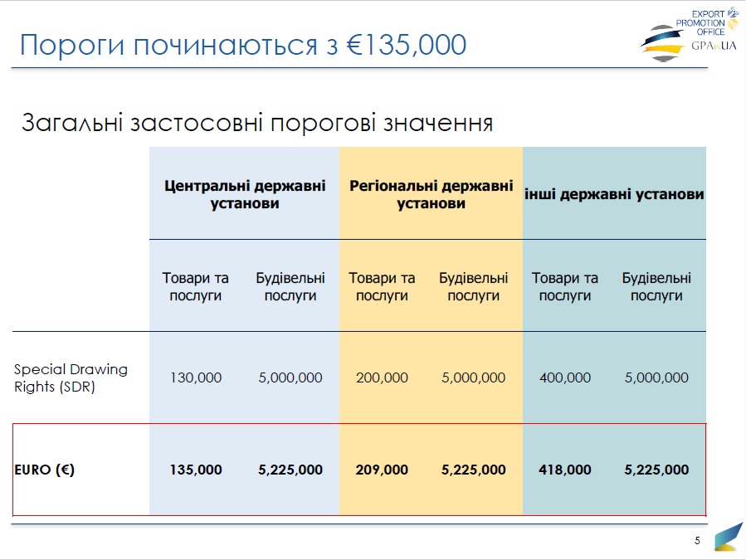Select the 'EURO (€)' row label
The height and width of the screenshot is (560, 746).
click(45, 470)
